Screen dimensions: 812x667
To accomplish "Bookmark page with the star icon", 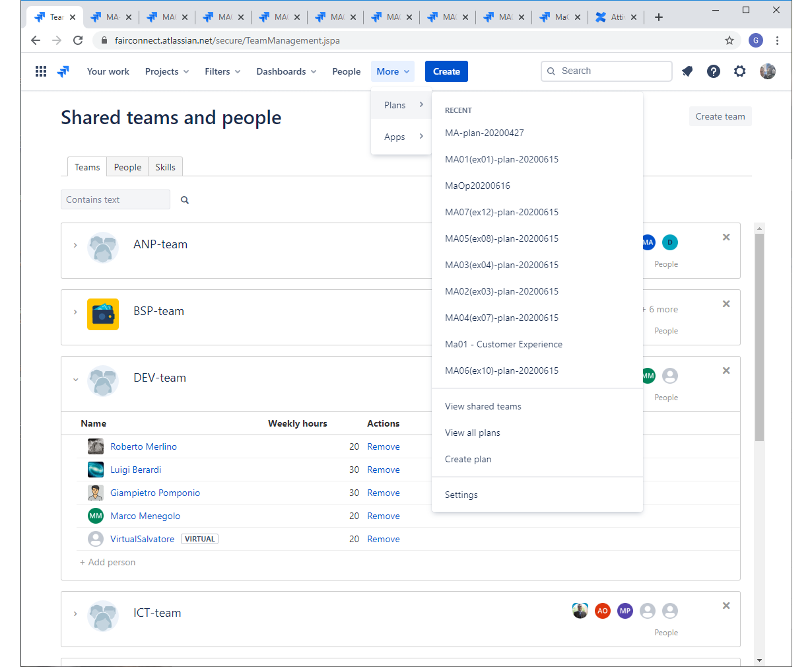I will pos(729,40).
